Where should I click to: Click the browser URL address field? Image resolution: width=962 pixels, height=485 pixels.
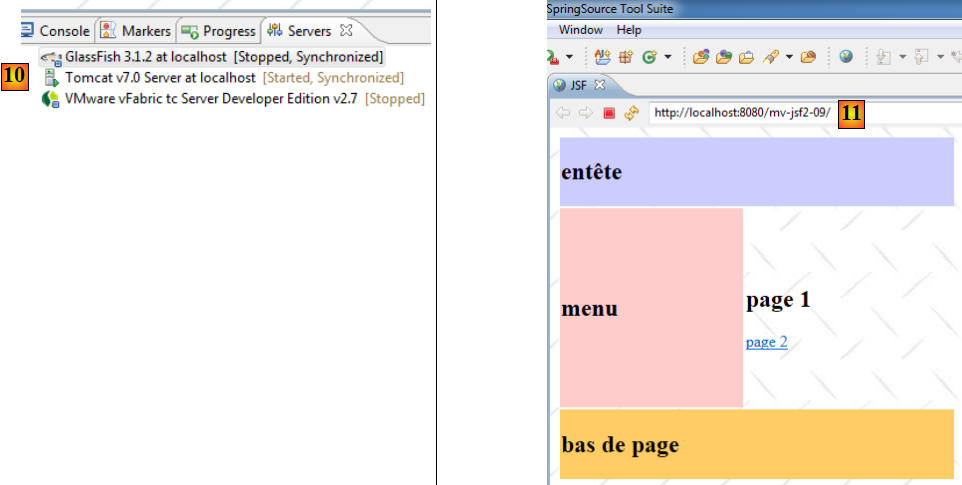[740, 113]
